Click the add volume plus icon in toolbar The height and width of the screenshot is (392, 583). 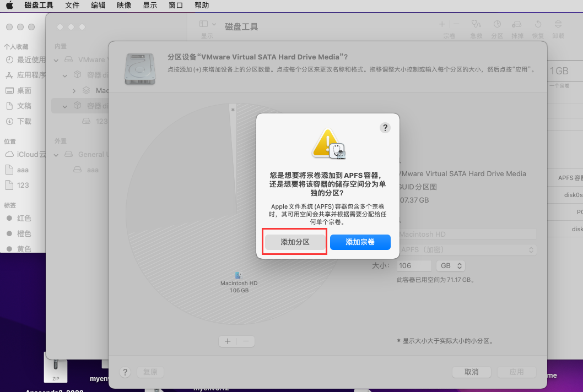(442, 24)
